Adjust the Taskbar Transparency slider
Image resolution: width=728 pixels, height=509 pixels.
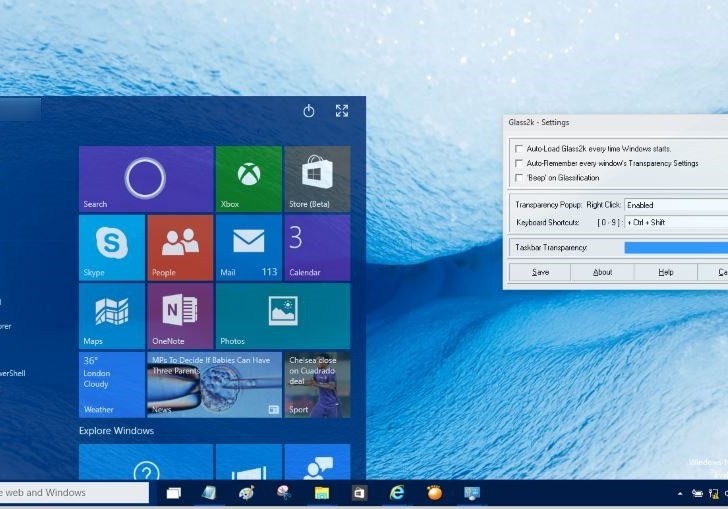click(676, 247)
